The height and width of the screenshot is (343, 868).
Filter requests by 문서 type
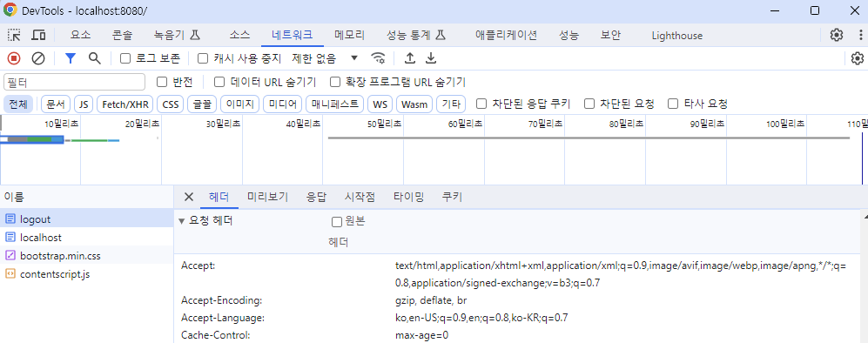pos(56,104)
